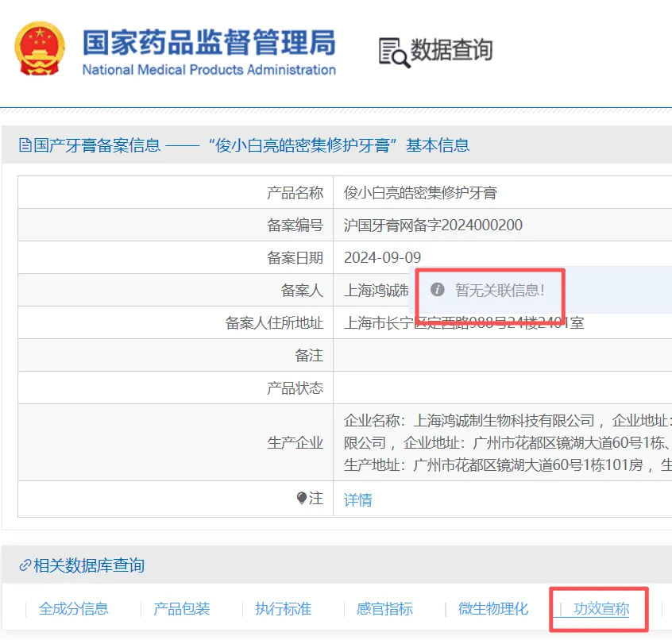Image resolution: width=672 pixels, height=640 pixels.
Task: Click the info icon in 暂无关联信息 popup
Action: pyautogui.click(x=437, y=290)
